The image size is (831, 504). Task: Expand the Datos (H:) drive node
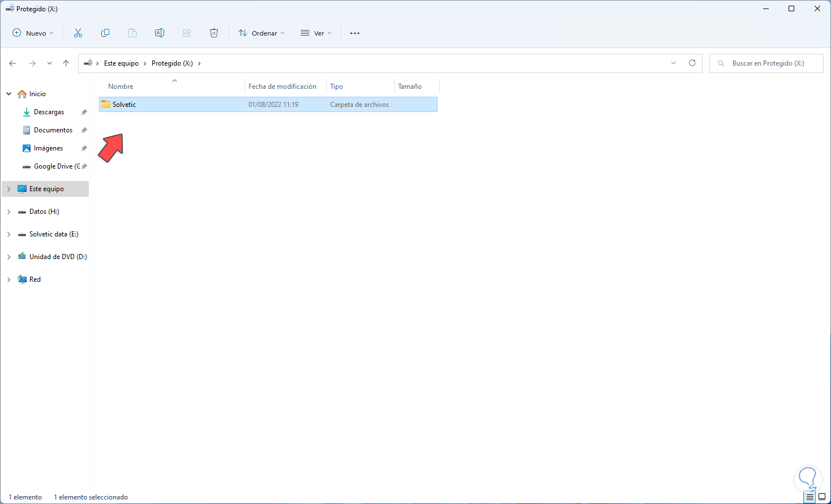tap(9, 212)
